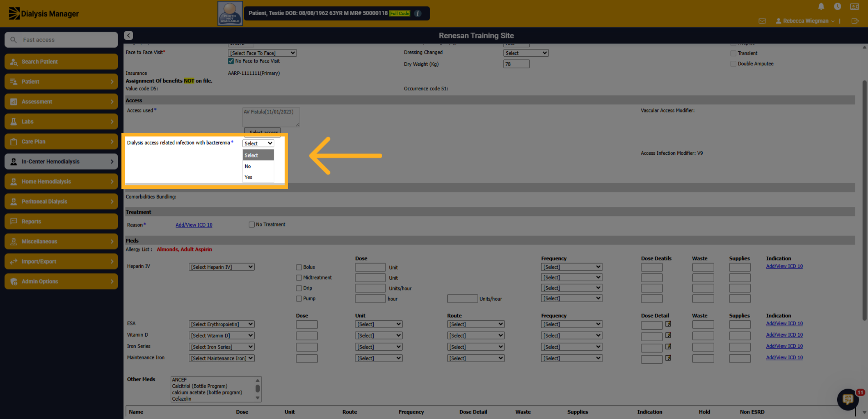Open Rebecca Wiegman user menu
The height and width of the screenshot is (419, 868).
click(805, 21)
